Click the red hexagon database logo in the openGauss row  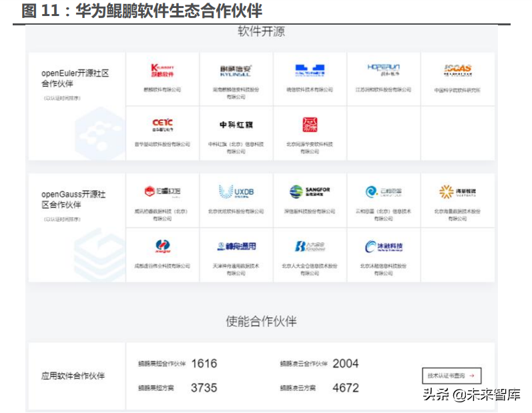point(162,191)
